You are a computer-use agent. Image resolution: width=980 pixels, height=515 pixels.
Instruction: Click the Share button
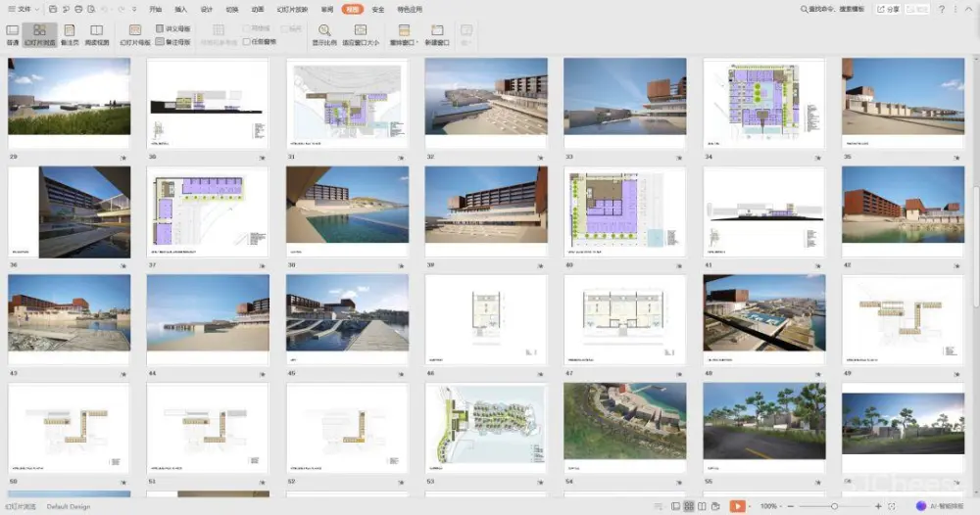(x=887, y=9)
